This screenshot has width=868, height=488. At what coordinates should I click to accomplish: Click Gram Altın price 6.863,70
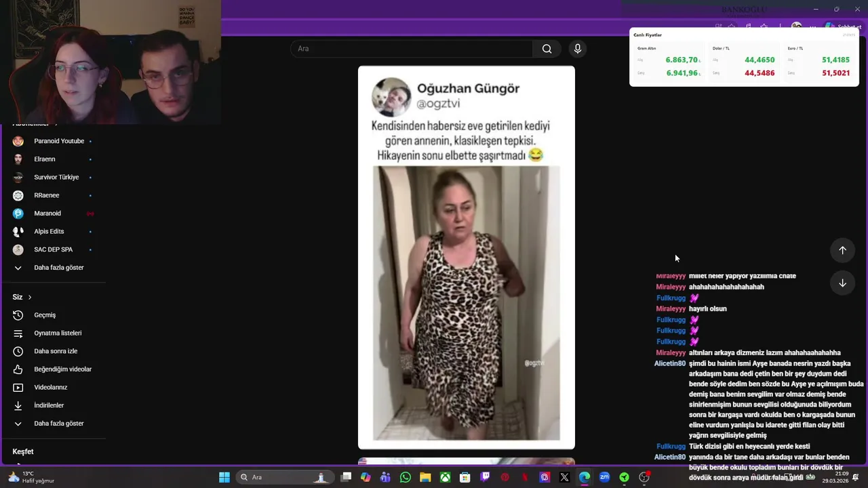[x=682, y=60]
